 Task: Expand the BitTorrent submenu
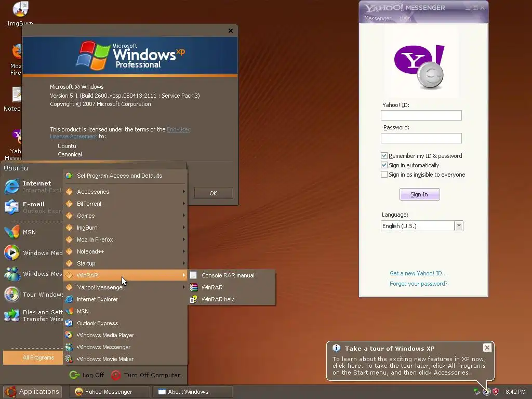(x=125, y=204)
